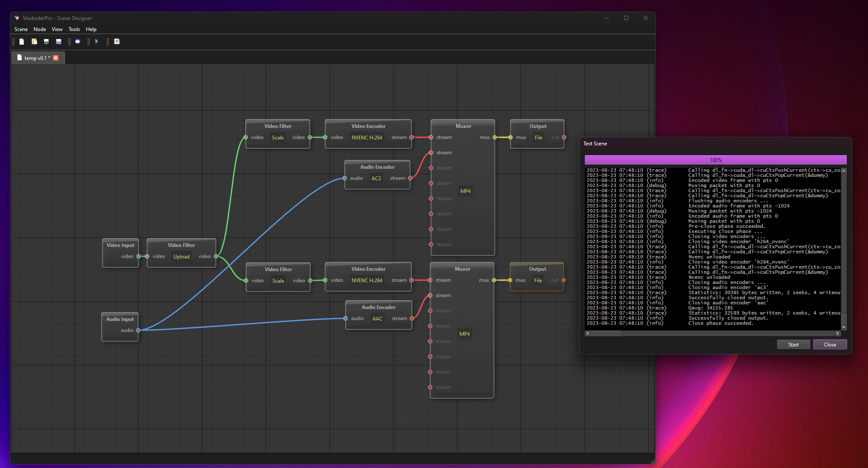Open the Scene menu
868x468 pixels.
[21, 29]
